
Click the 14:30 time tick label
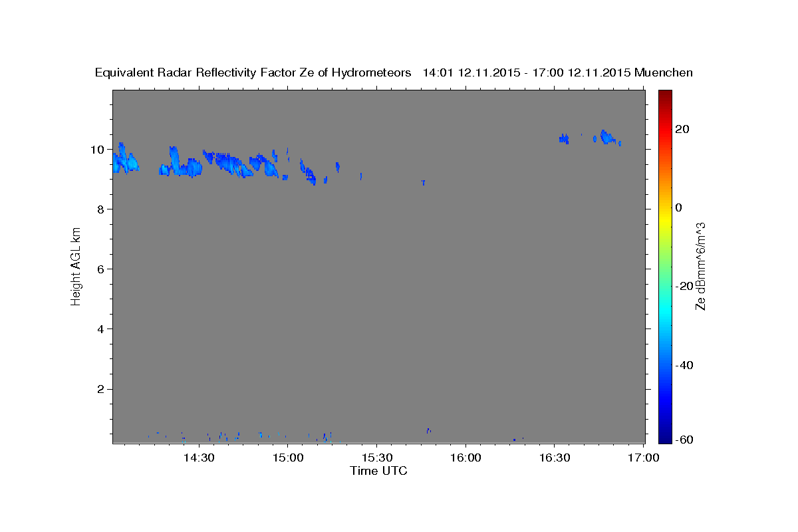(x=198, y=458)
